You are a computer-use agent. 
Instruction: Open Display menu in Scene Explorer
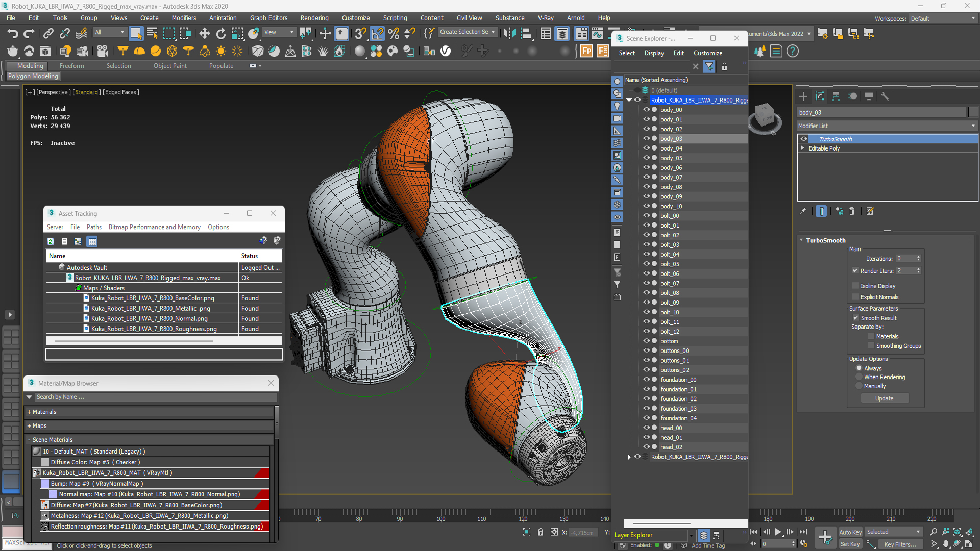654,53
